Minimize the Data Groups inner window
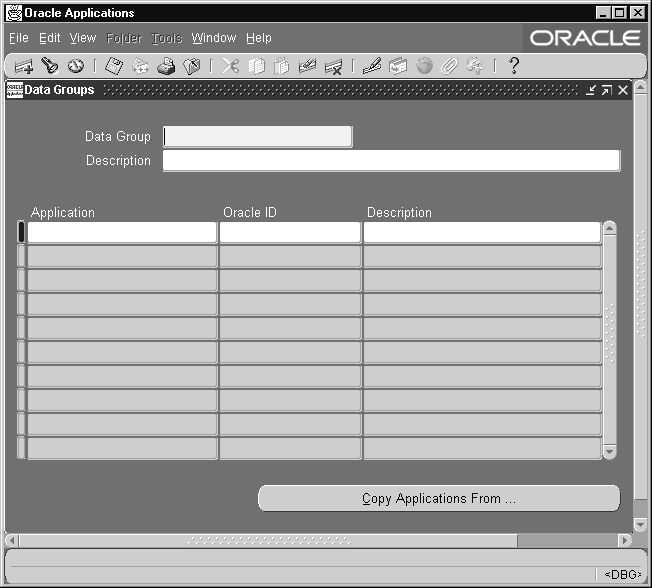 pyautogui.click(x=590, y=90)
